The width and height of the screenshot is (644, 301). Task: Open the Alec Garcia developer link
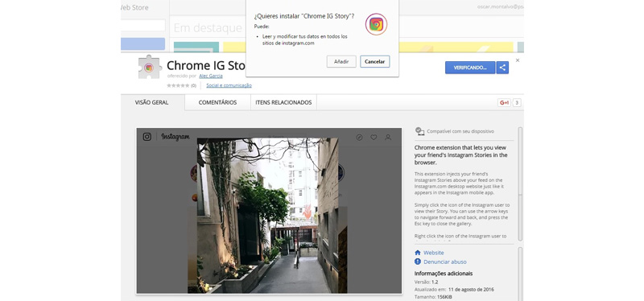pos(211,76)
